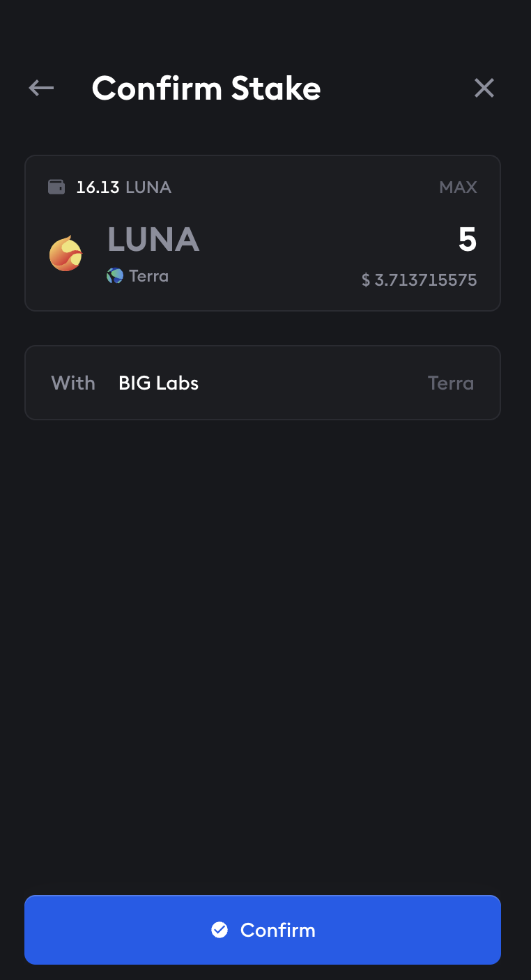Select the BIG Labs validator name

tap(159, 383)
